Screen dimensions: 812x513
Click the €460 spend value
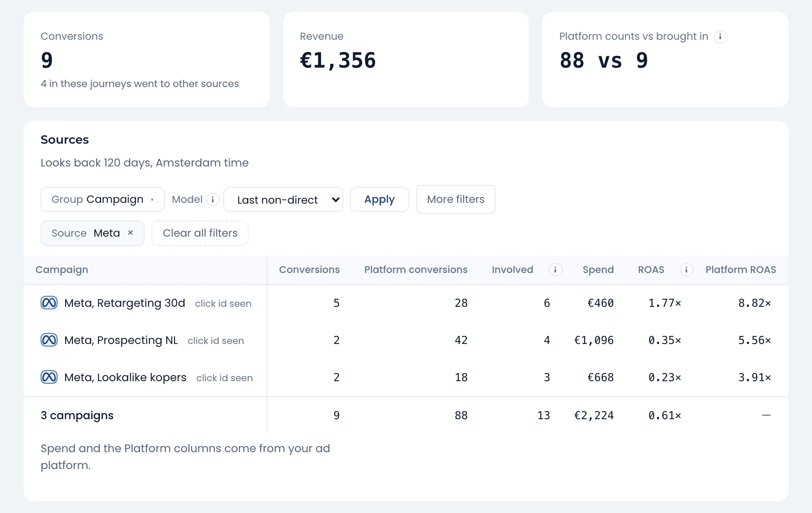601,303
